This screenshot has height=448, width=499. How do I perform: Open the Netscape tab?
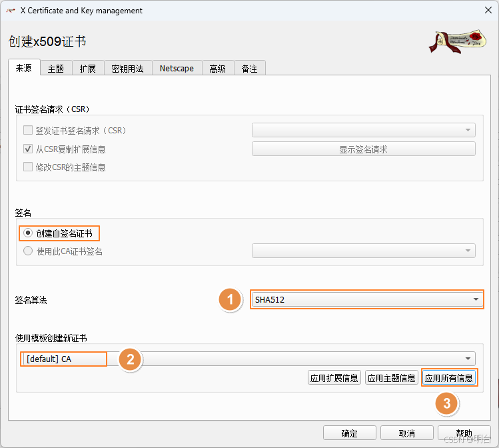(177, 69)
